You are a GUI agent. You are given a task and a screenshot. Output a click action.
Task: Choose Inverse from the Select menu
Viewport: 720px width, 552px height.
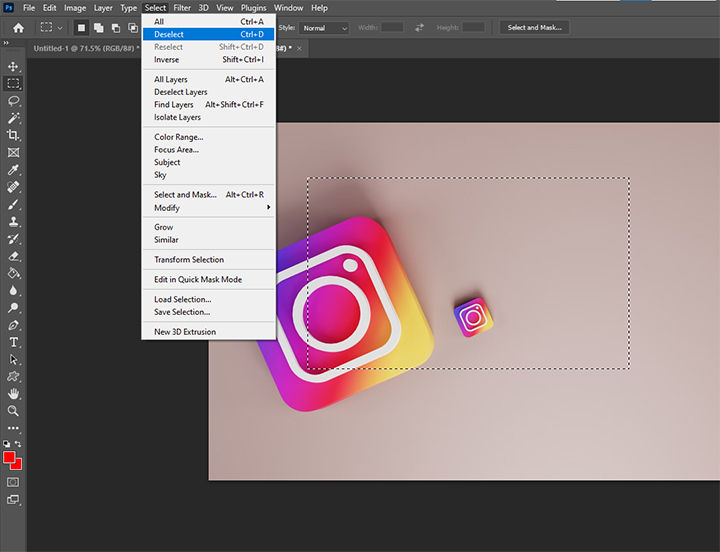(x=208, y=60)
